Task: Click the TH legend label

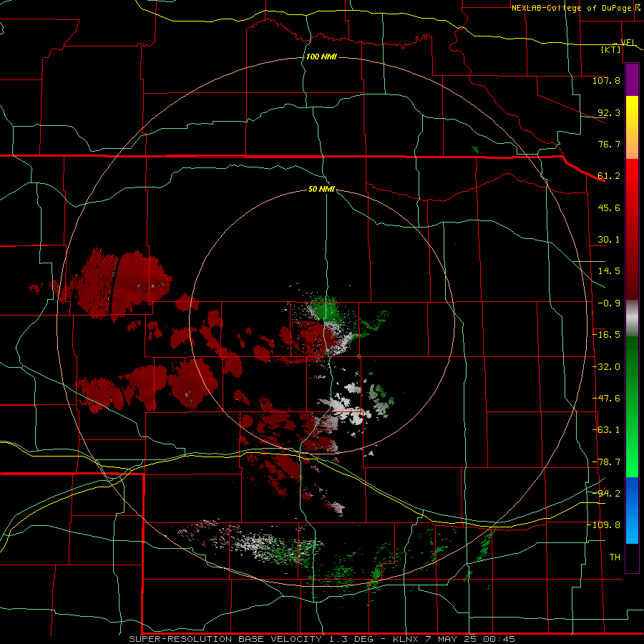Action: point(615,557)
